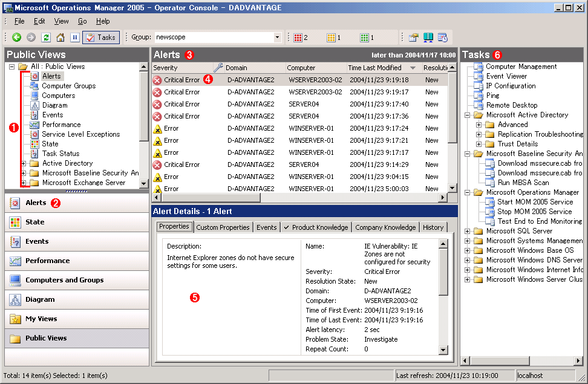Open the Help menu
The image size is (588, 384).
pos(103,21)
